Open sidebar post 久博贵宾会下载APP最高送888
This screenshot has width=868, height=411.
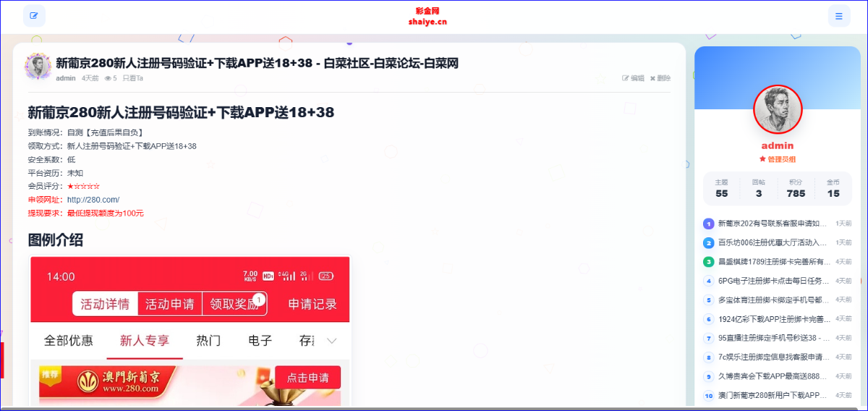pyautogui.click(x=773, y=377)
